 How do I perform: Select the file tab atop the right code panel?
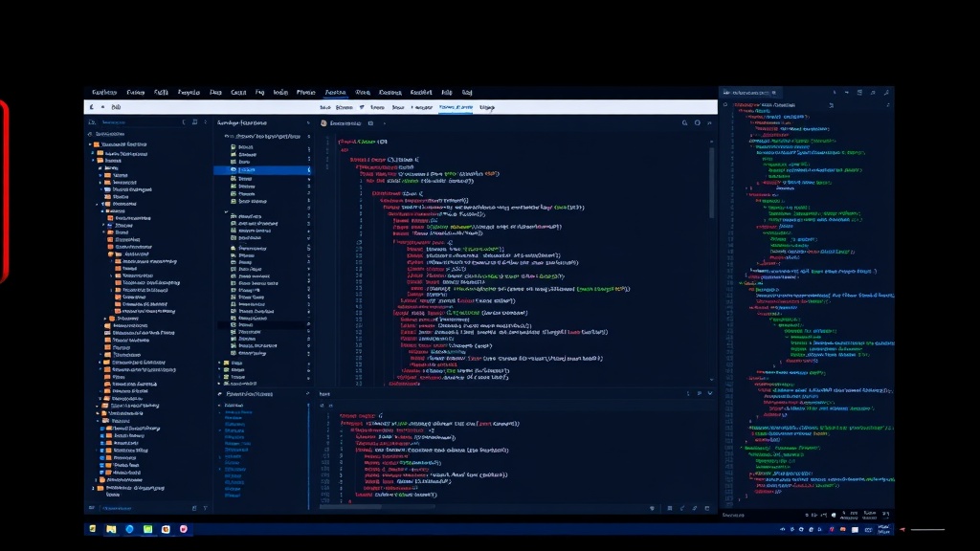(x=750, y=93)
